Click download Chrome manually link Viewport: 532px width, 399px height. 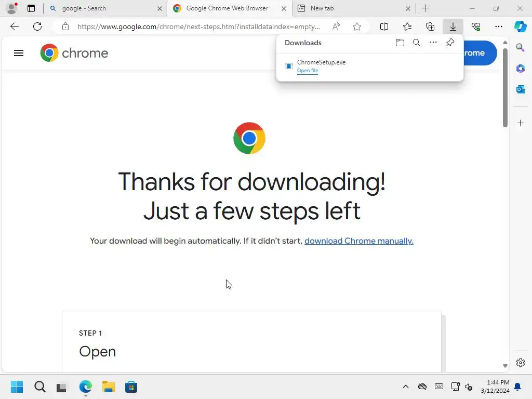tap(358, 241)
